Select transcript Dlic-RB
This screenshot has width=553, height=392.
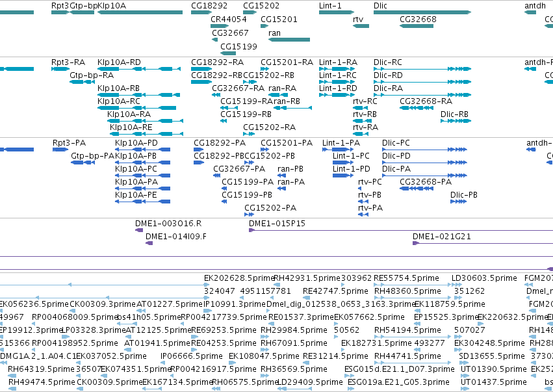point(456,121)
